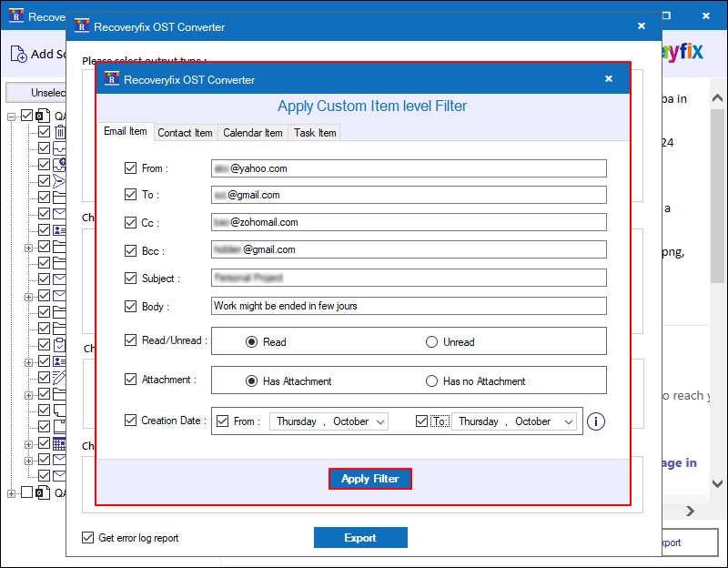Click the date filter info icon
The width and height of the screenshot is (728, 568).
coord(596,421)
